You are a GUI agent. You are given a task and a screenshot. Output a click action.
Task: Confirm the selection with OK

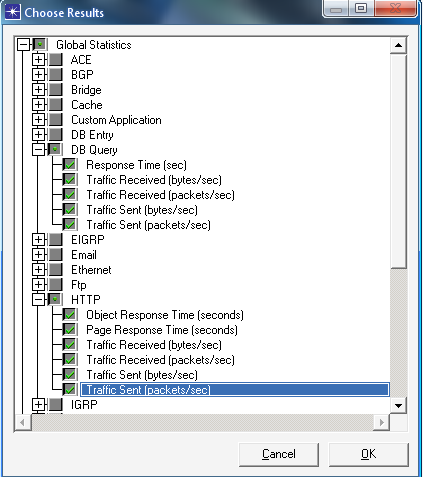[369, 454]
